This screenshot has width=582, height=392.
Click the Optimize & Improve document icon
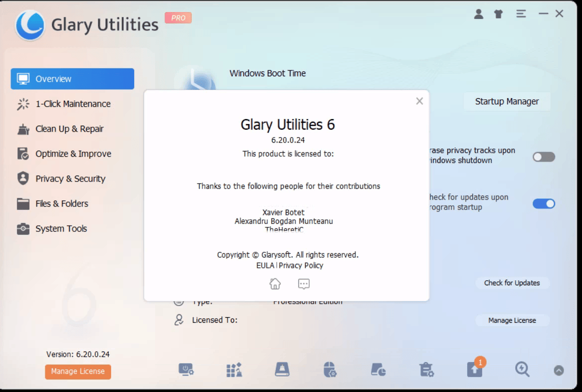tap(23, 154)
